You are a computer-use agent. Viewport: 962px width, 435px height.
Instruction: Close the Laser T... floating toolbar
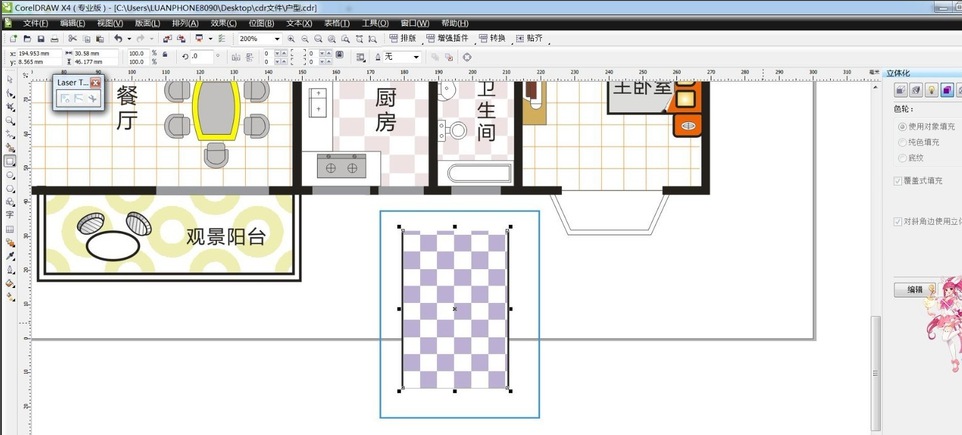point(95,82)
